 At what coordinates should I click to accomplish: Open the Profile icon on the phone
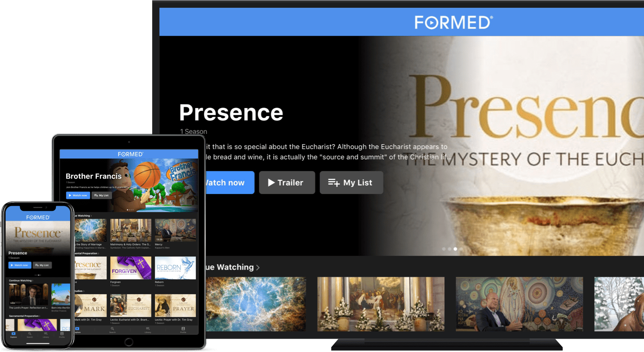click(62, 334)
